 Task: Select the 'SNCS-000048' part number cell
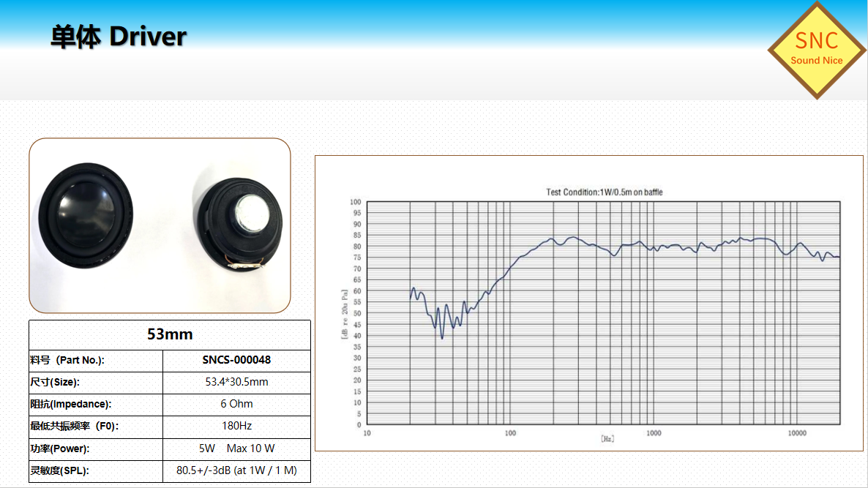[236, 360]
